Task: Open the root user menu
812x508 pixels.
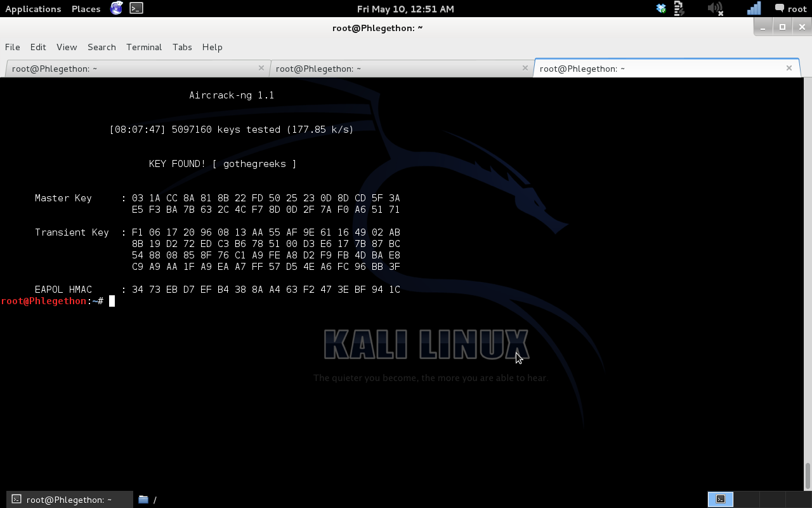Action: click(x=790, y=9)
